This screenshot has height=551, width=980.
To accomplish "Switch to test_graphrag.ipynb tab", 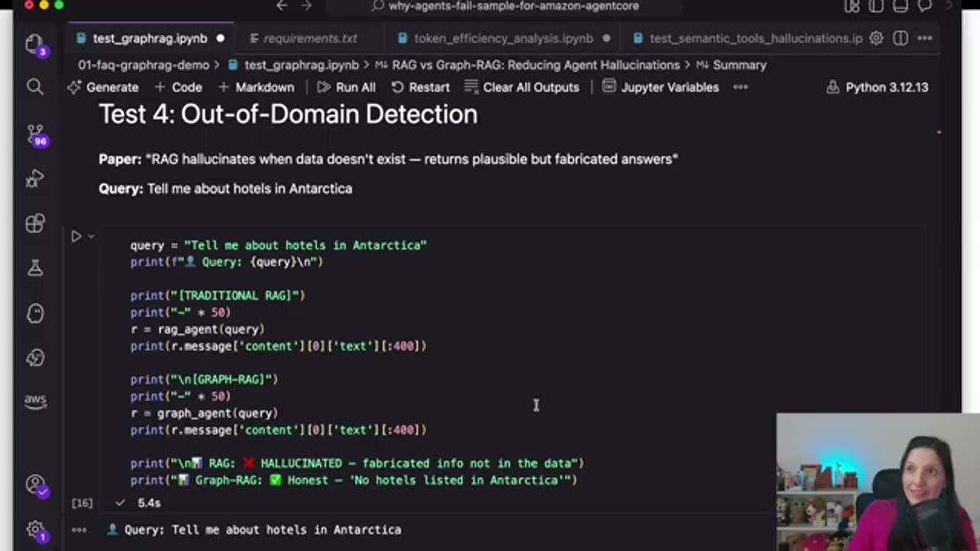I will [149, 38].
